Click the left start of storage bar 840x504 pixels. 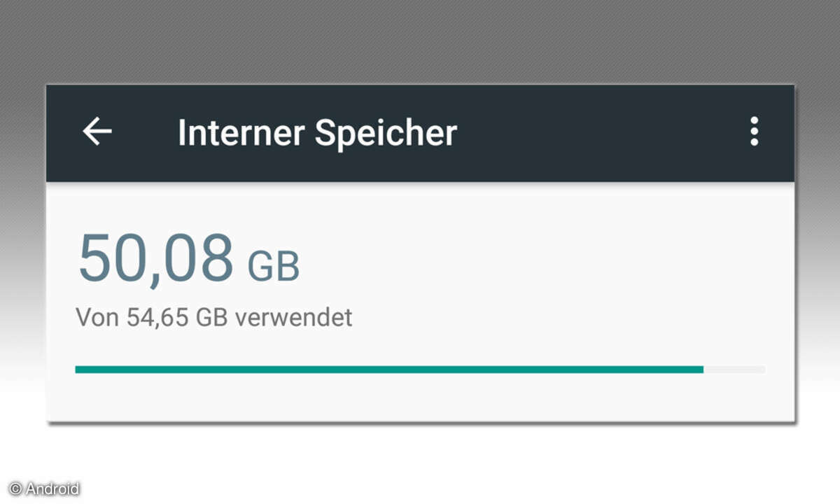coord(78,369)
